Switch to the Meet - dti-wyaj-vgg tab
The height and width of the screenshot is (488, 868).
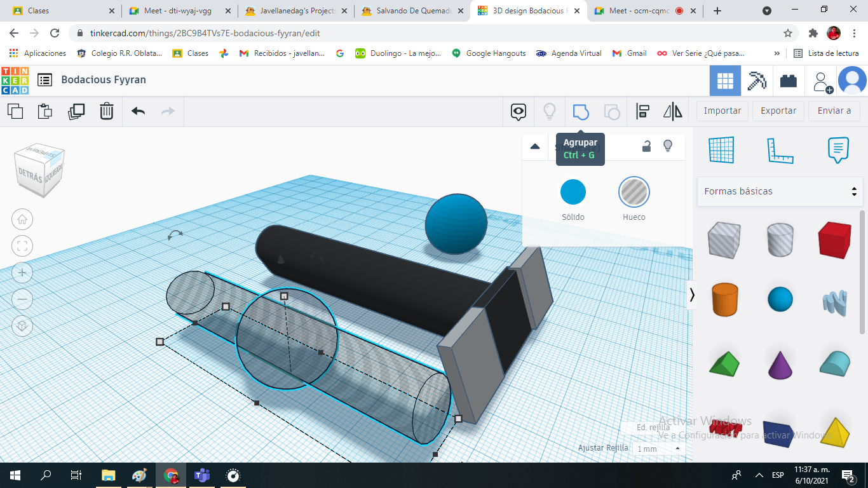[179, 11]
